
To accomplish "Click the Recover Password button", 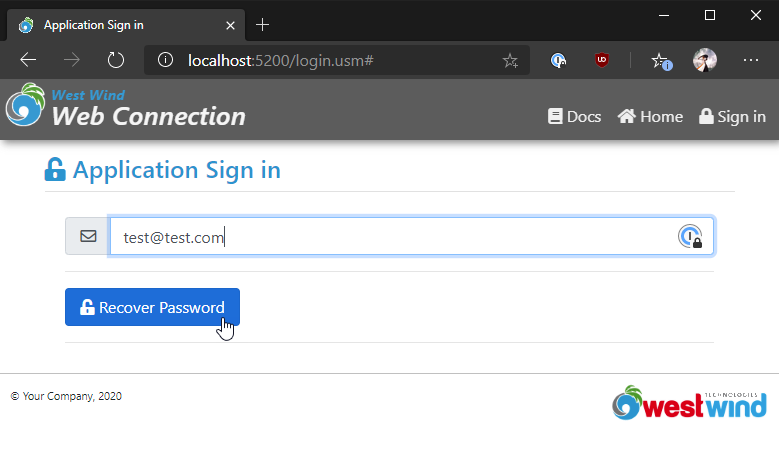I will coord(153,307).
